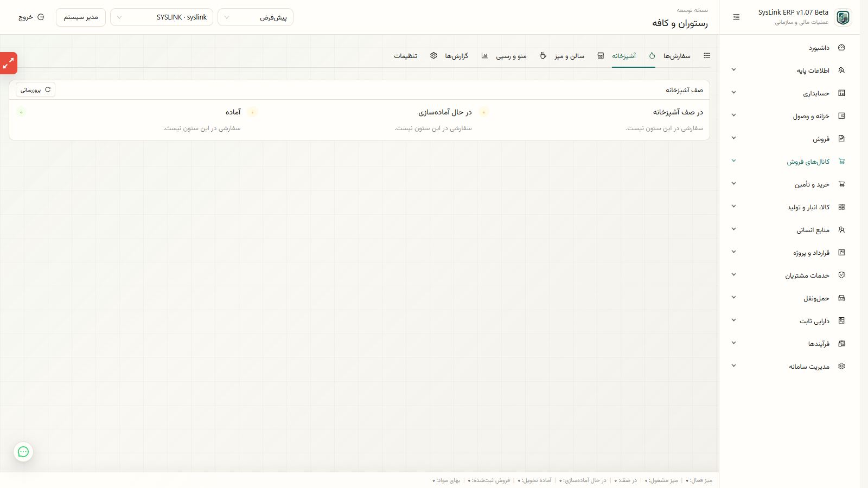Click the مدیریت سامانه gear icon
Image resolution: width=868 pixels, height=488 pixels.
[x=841, y=367]
